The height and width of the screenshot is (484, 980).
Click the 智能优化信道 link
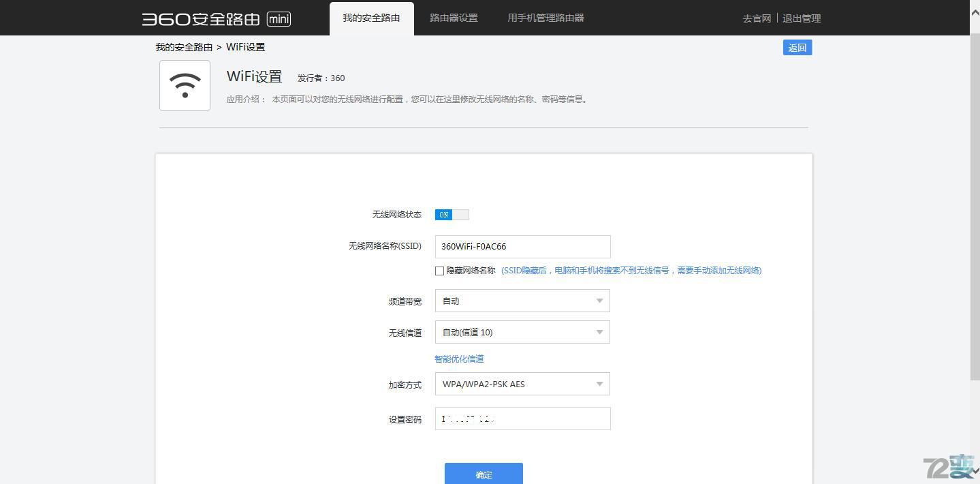point(458,358)
